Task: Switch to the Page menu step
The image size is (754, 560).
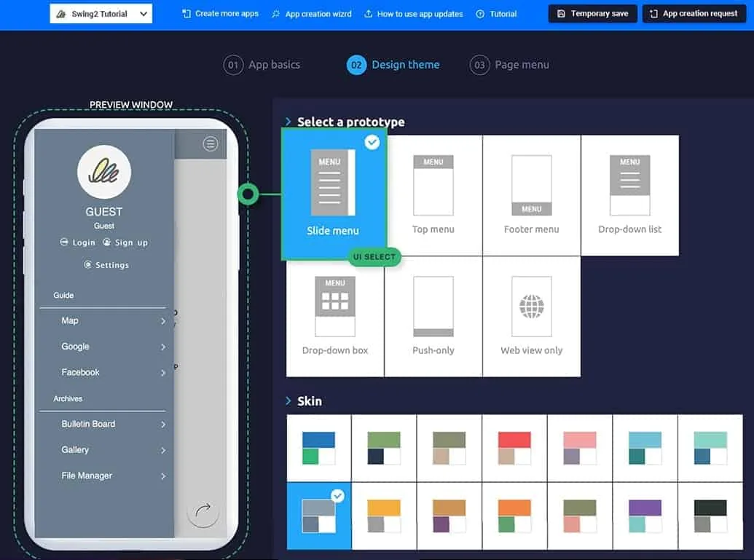Action: point(510,65)
